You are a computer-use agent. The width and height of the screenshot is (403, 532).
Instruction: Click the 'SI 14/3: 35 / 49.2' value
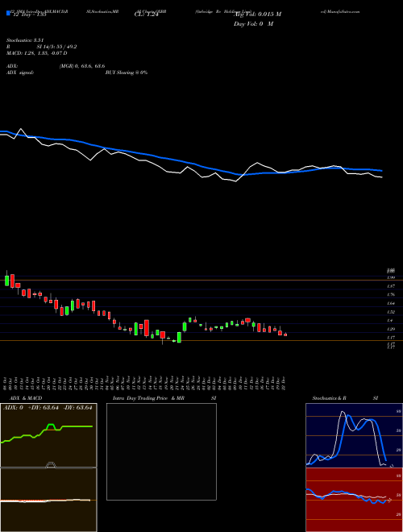(x=57, y=47)
